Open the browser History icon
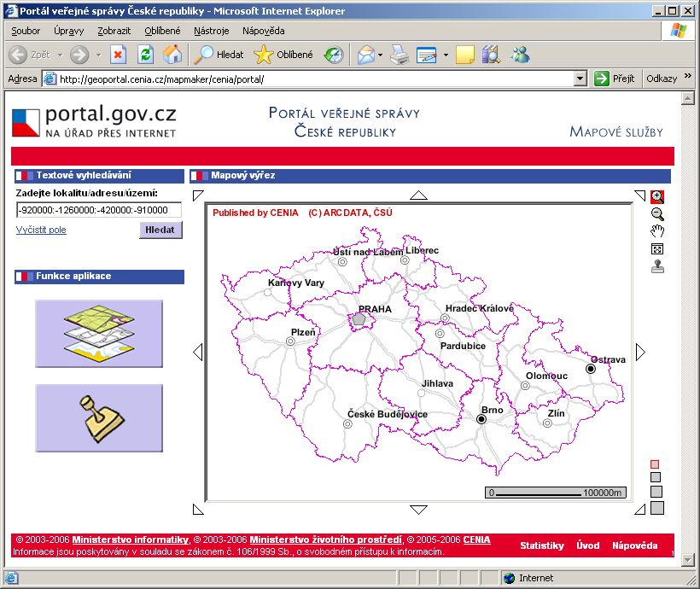Viewport: 700px width, 589px height. point(334,55)
